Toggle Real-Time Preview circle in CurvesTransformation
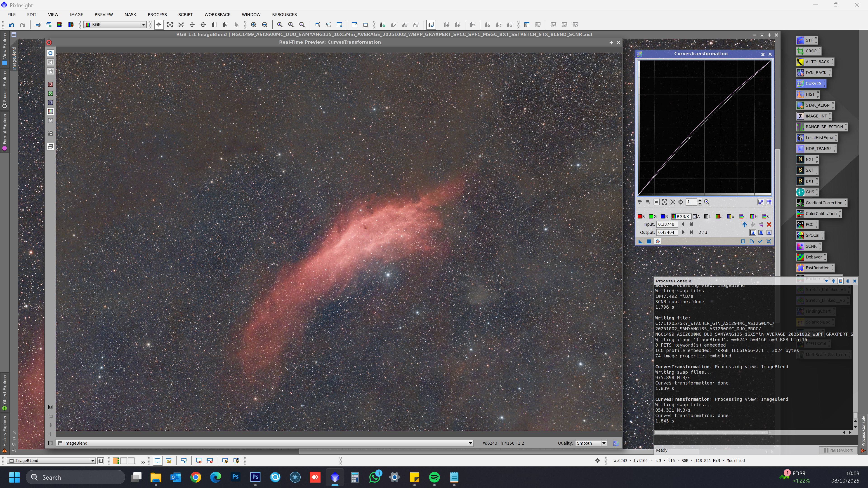The height and width of the screenshot is (488, 868). point(657,242)
